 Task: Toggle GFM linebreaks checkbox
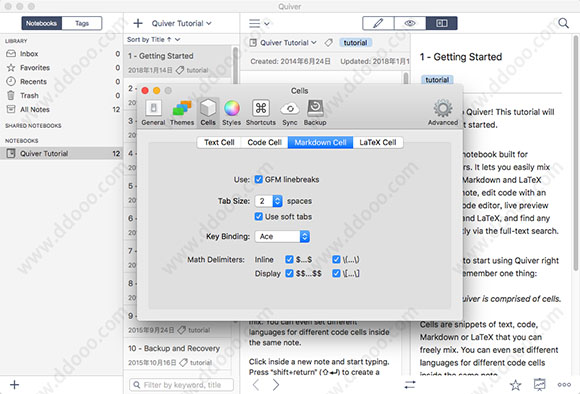(x=259, y=179)
